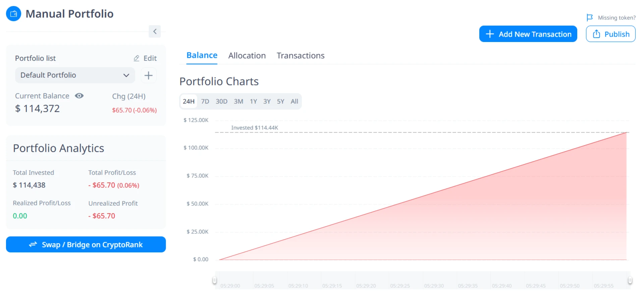Click the swap arrows icon on CryptoRank button
This screenshot has height=298, width=644.
[x=33, y=245]
